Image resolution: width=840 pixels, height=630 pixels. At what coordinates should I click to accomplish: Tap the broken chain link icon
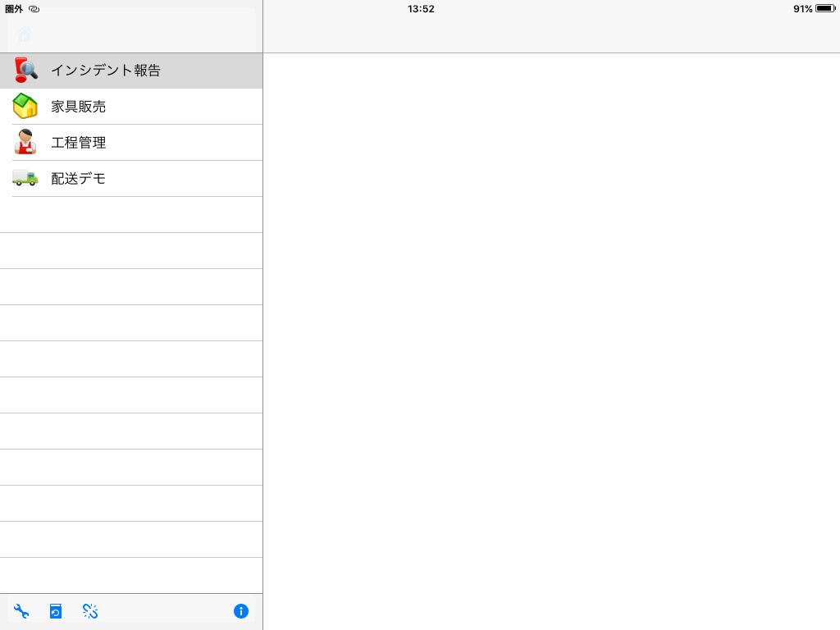pos(90,611)
